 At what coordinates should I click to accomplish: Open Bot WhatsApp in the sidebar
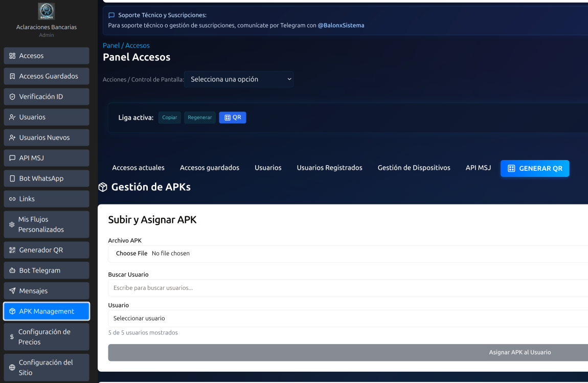(47, 178)
